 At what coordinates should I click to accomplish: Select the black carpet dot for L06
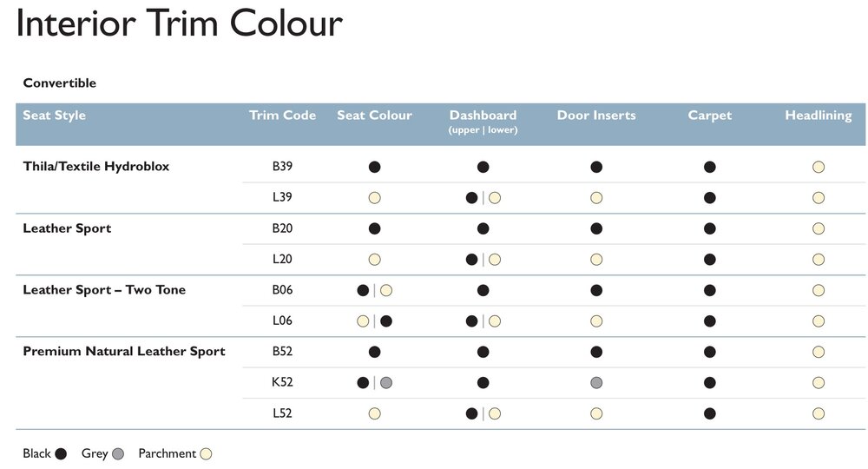[710, 321]
